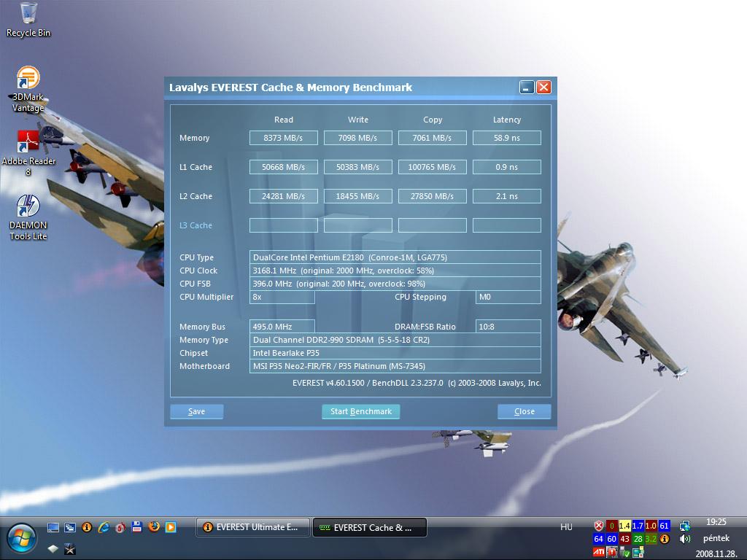Click the red 43 sensor tray icon
747x560 pixels.
pyautogui.click(x=624, y=539)
